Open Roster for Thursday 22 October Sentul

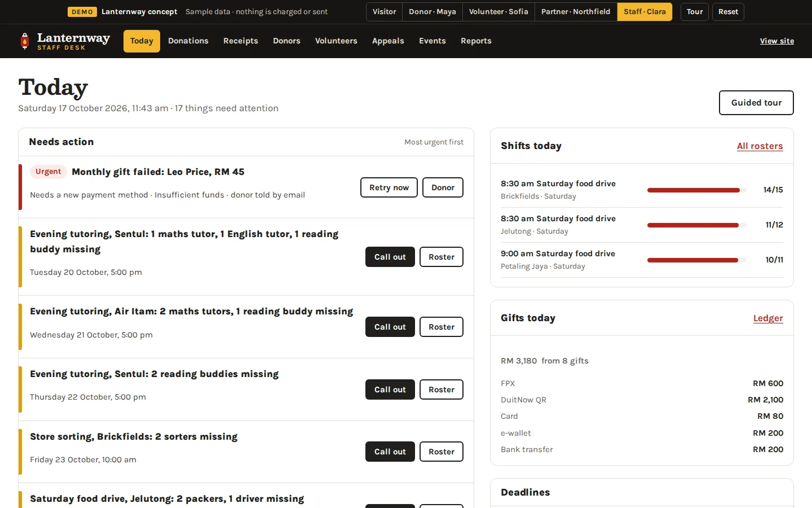pyautogui.click(x=442, y=389)
